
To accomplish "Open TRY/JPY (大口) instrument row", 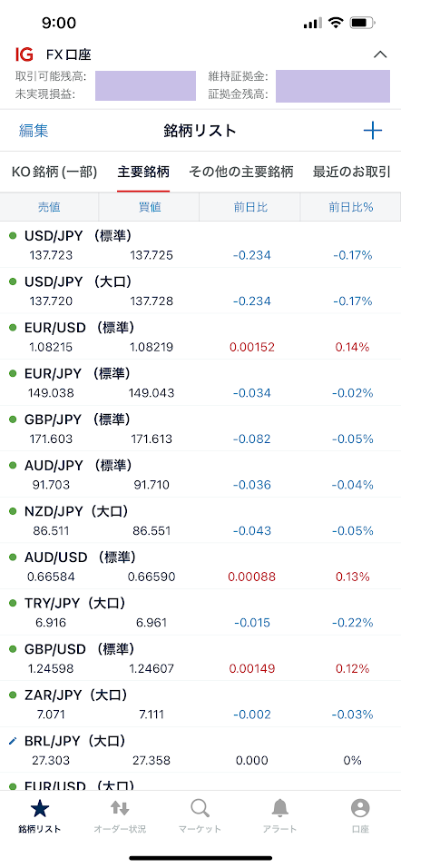I will pos(200,612).
